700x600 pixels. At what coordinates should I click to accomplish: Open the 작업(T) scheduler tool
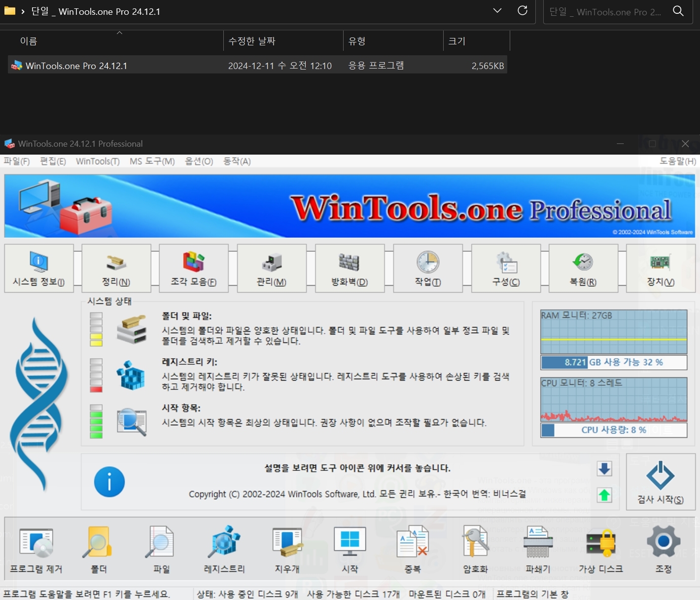[428, 269]
